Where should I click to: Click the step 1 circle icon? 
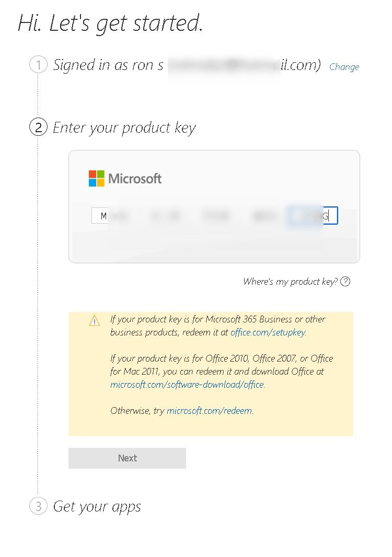click(x=38, y=65)
